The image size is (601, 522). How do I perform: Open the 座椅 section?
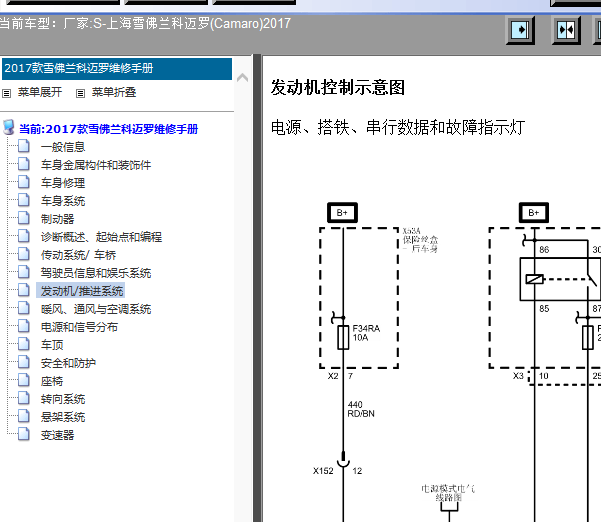52,381
